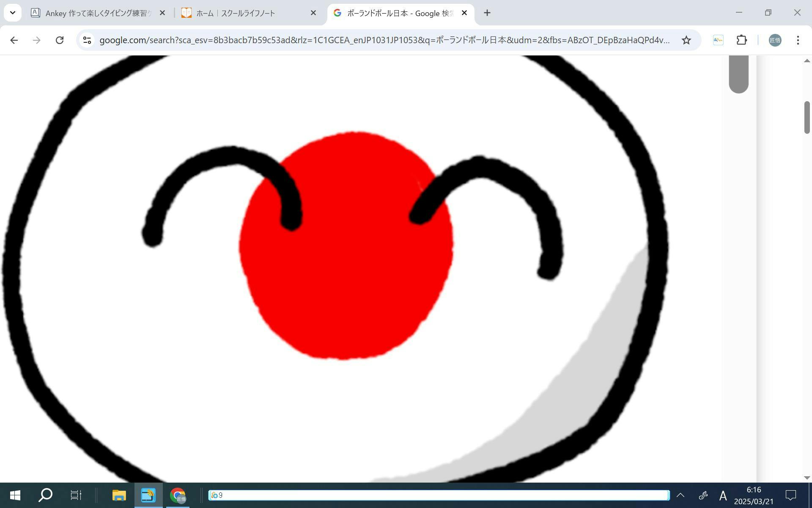Switch to the スクールライフノート tab
812x508 pixels.
pos(245,13)
